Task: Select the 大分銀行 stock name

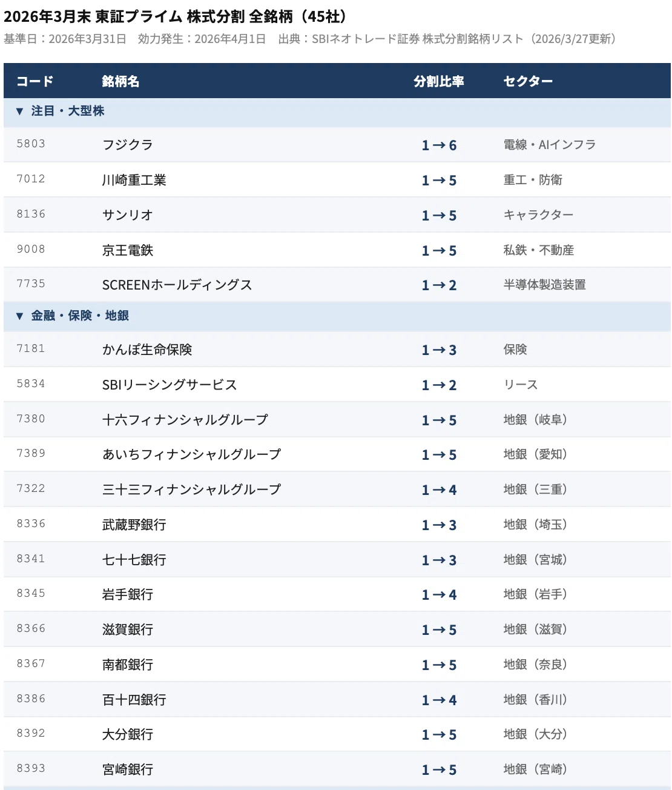Action: (x=128, y=734)
